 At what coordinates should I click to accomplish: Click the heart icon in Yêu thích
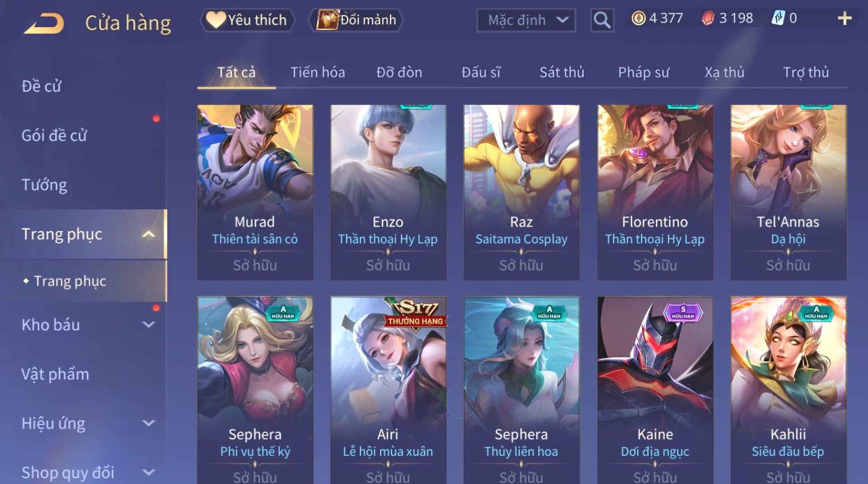click(216, 20)
